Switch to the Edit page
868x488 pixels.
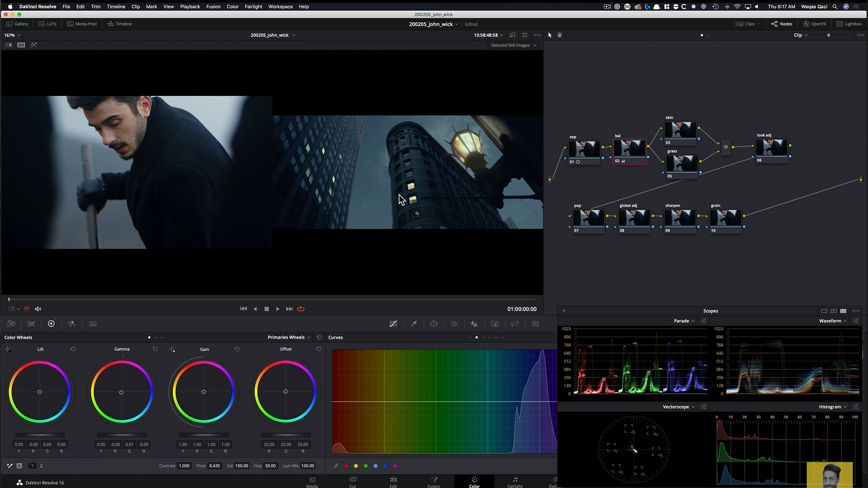click(x=393, y=482)
